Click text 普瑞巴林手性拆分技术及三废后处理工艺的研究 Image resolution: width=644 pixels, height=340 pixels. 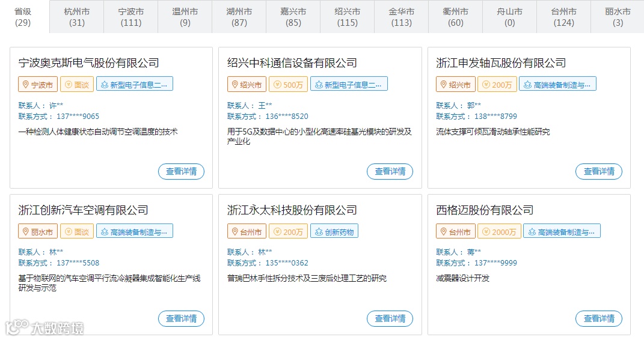pos(307,278)
